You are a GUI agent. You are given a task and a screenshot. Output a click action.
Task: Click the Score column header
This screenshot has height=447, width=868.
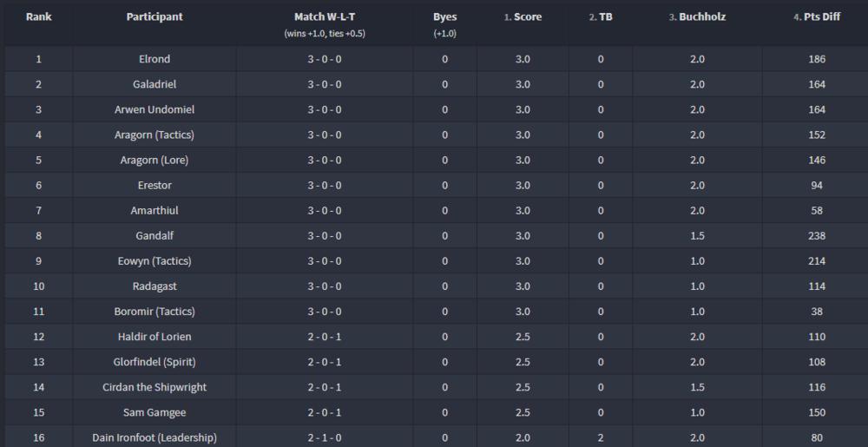(523, 17)
